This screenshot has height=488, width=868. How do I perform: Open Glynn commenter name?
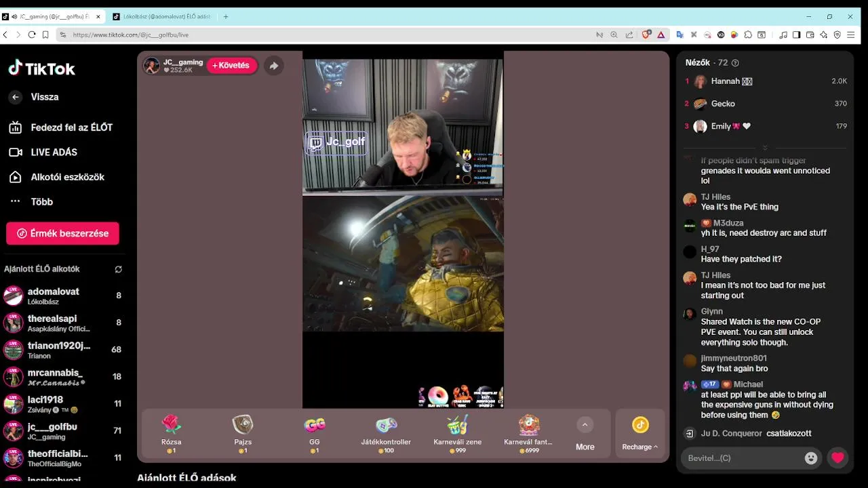coord(711,312)
